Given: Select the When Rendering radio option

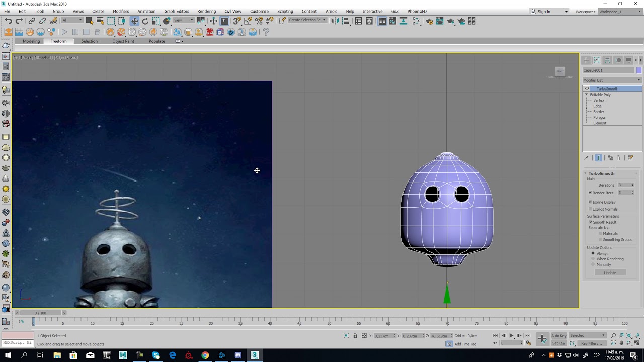Looking at the screenshot, I should pos(593,259).
